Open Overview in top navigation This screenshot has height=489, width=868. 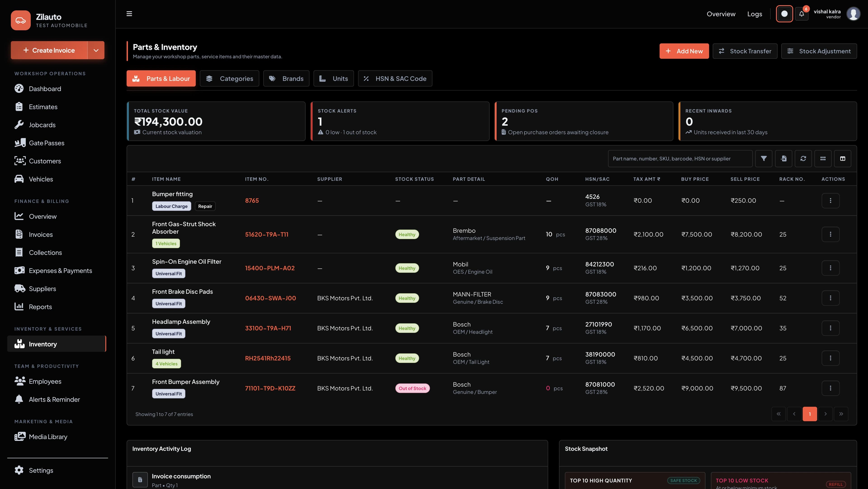tap(721, 14)
